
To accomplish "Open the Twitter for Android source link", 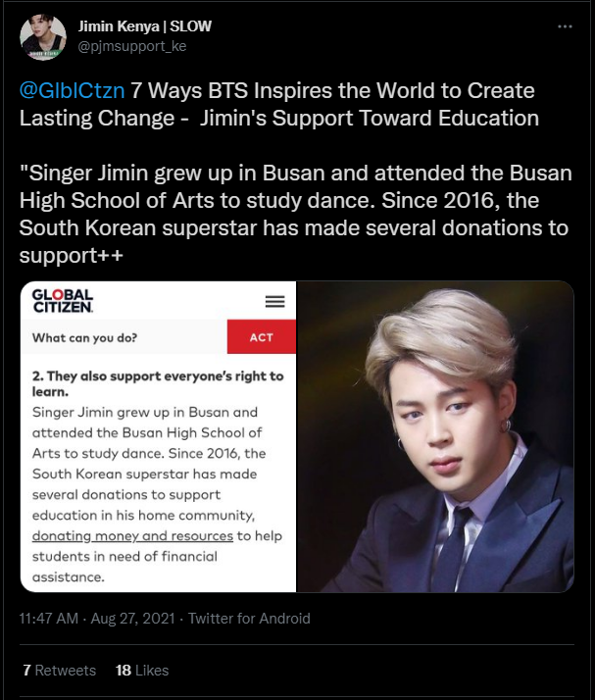I will tap(249, 619).
